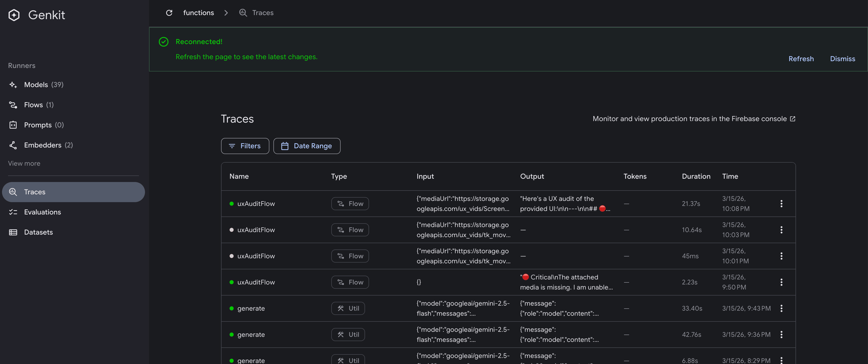
Task: Open options menu for the generate trace at 9:43 PM
Action: 781,308
